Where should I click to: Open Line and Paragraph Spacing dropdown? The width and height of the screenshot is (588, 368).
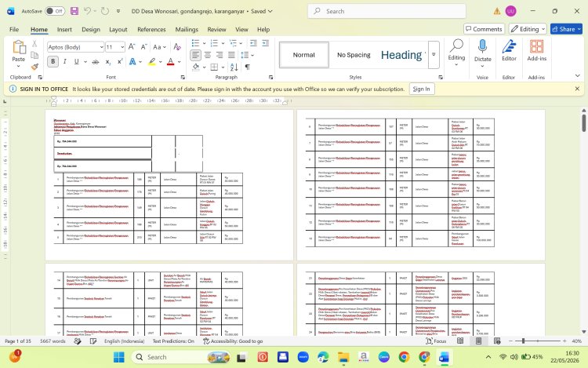pos(247,55)
